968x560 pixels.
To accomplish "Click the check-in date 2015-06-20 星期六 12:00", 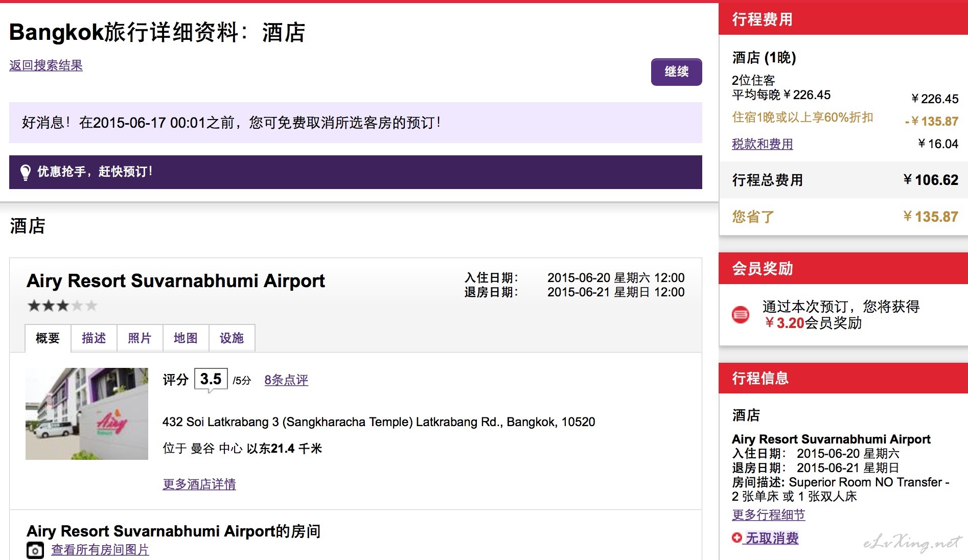I will pos(616,278).
